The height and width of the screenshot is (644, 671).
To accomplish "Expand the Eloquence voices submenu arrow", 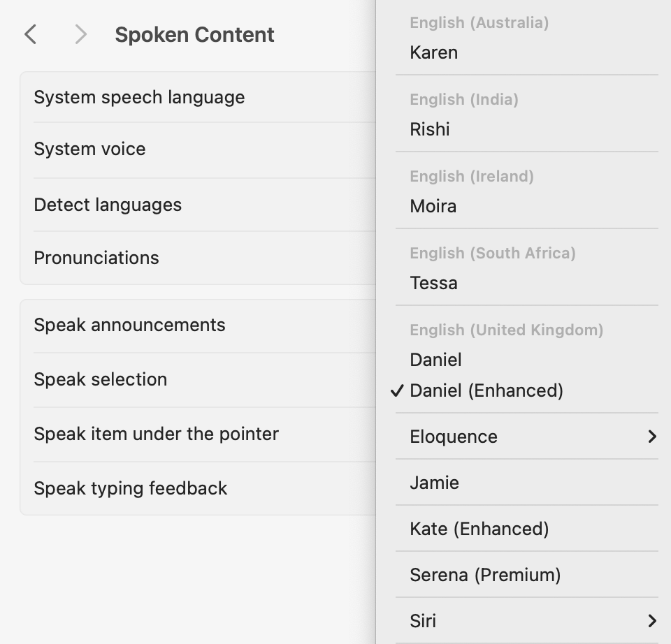I will 651,437.
